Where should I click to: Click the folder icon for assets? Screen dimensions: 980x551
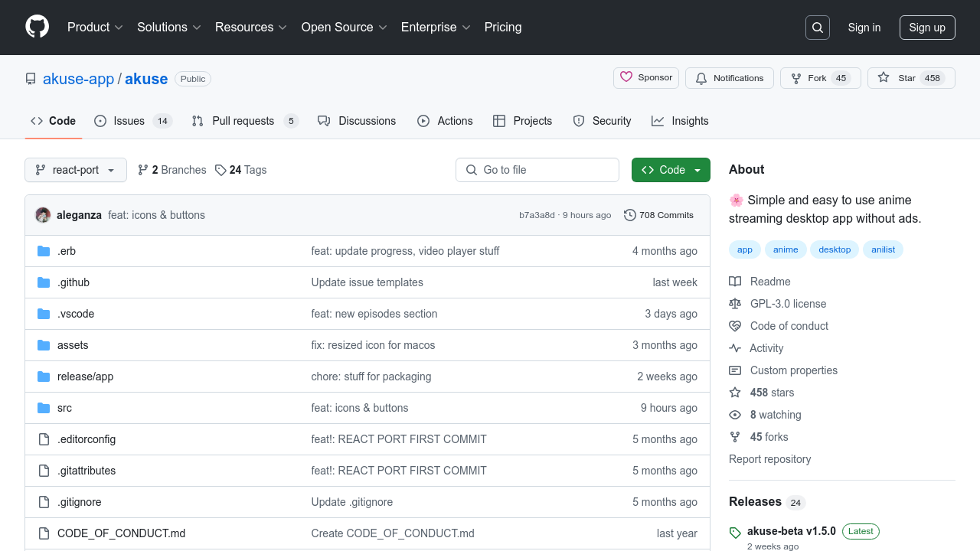tap(44, 345)
